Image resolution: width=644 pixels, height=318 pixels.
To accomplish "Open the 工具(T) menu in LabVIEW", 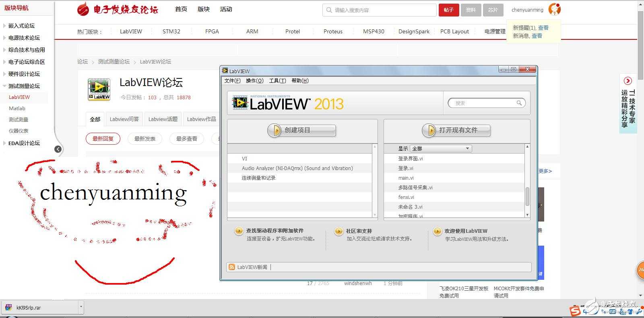I will pyautogui.click(x=278, y=81).
